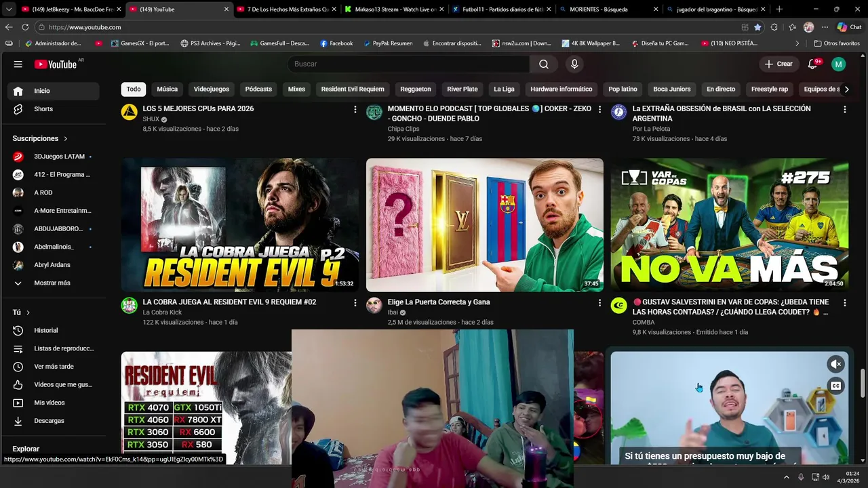Open Ver más tarde in sidebar
This screenshot has width=868, height=488.
click(x=54, y=367)
